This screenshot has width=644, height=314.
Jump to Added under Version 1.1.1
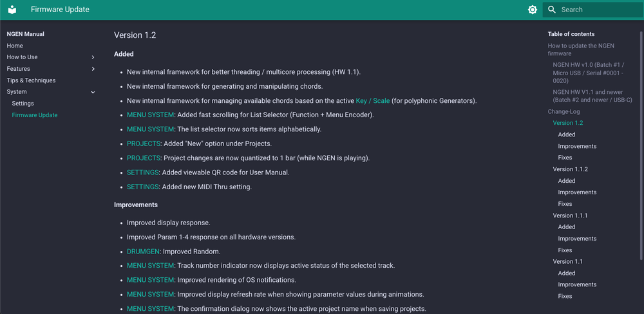pyautogui.click(x=566, y=226)
